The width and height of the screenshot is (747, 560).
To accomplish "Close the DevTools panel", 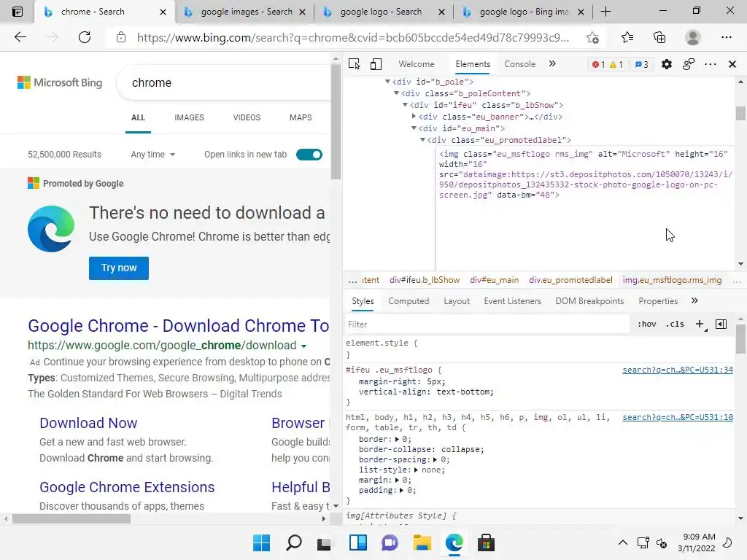I will coord(732,64).
